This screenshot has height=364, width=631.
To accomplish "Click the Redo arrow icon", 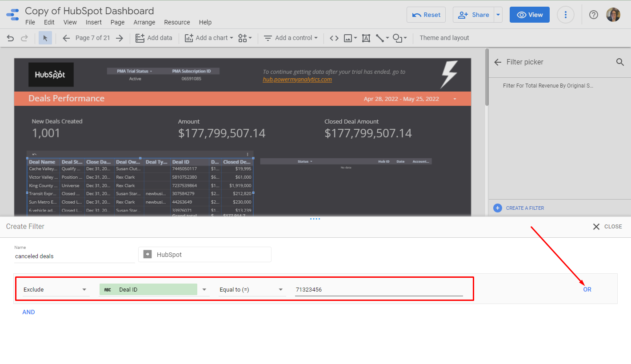I will 24,38.
